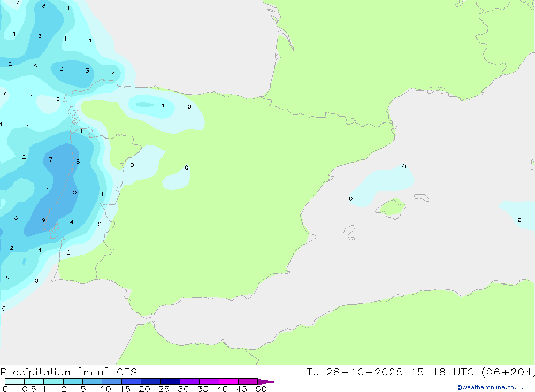
Task: Click the '0.1' legend scale label
Action: pos(9,389)
